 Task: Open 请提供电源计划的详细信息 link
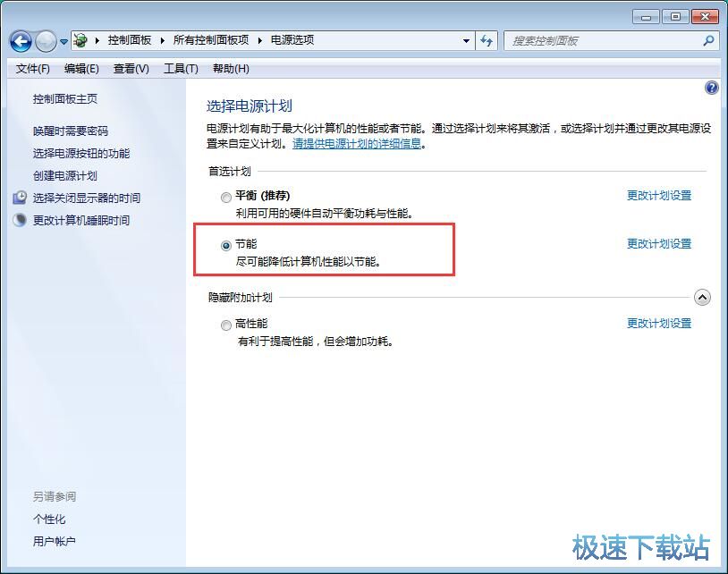pos(357,144)
